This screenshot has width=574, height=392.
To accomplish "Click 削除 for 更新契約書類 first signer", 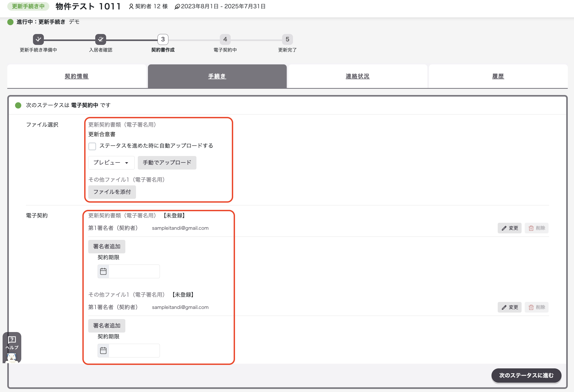I will point(537,228).
